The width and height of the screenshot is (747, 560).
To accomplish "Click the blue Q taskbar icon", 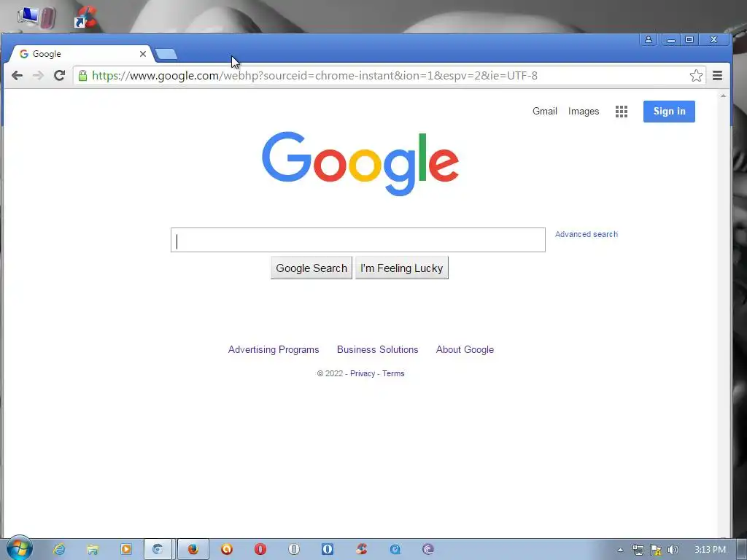I will pos(395,550).
